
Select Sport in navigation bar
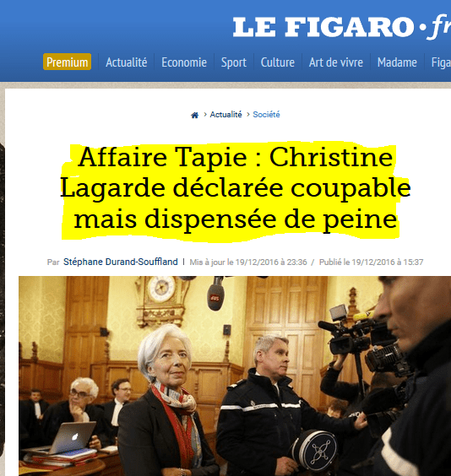[234, 62]
